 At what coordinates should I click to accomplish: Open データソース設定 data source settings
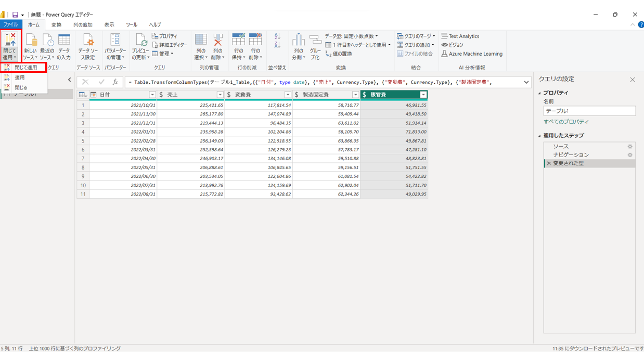(x=88, y=47)
